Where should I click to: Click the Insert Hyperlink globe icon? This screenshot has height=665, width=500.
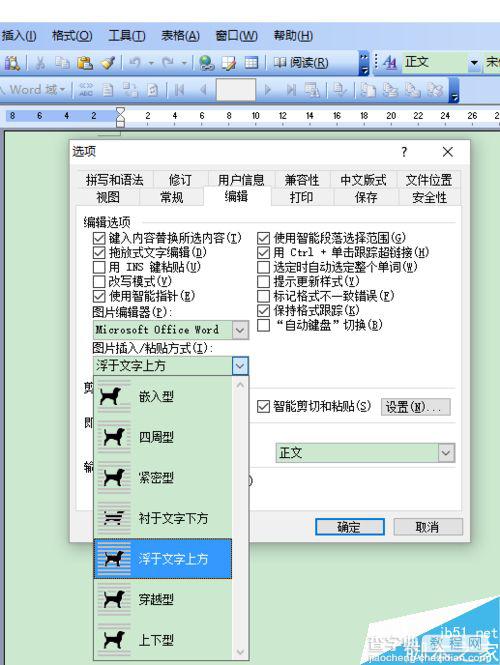tap(207, 63)
